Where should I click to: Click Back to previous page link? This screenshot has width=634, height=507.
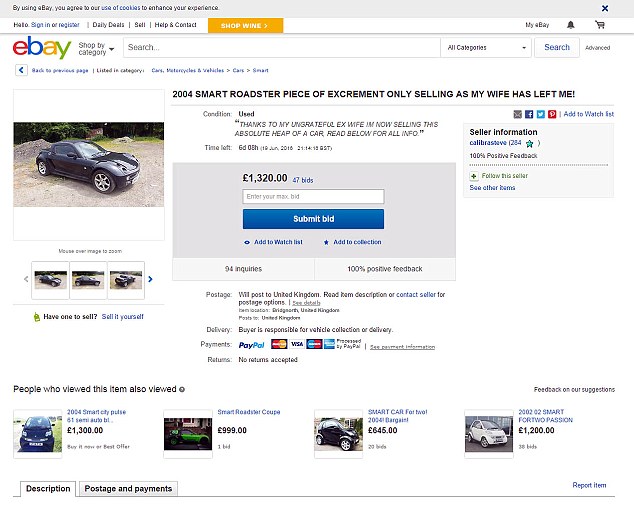click(x=60, y=70)
